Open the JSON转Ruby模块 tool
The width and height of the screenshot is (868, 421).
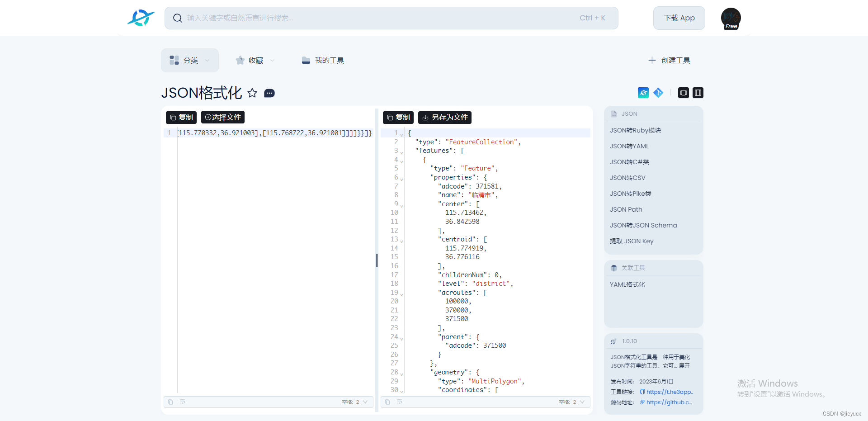pos(635,130)
